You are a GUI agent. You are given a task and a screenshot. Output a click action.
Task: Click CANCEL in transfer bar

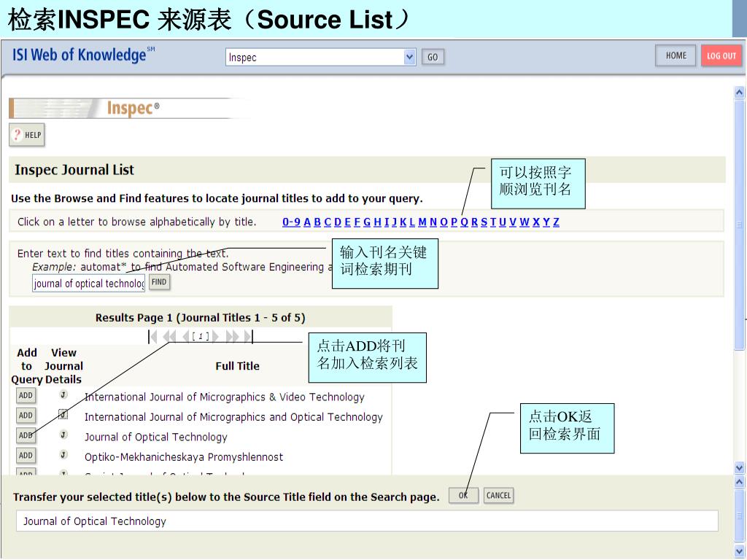click(x=498, y=495)
